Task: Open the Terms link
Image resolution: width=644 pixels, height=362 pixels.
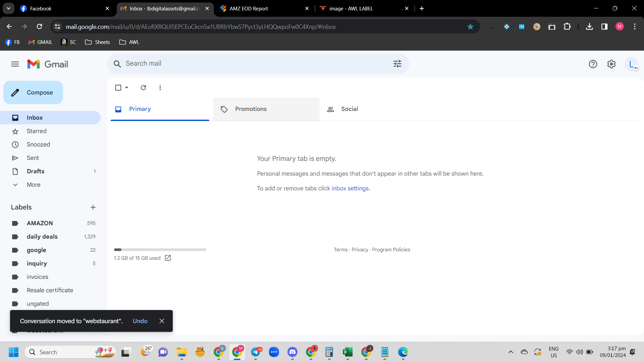Action: pos(340,250)
